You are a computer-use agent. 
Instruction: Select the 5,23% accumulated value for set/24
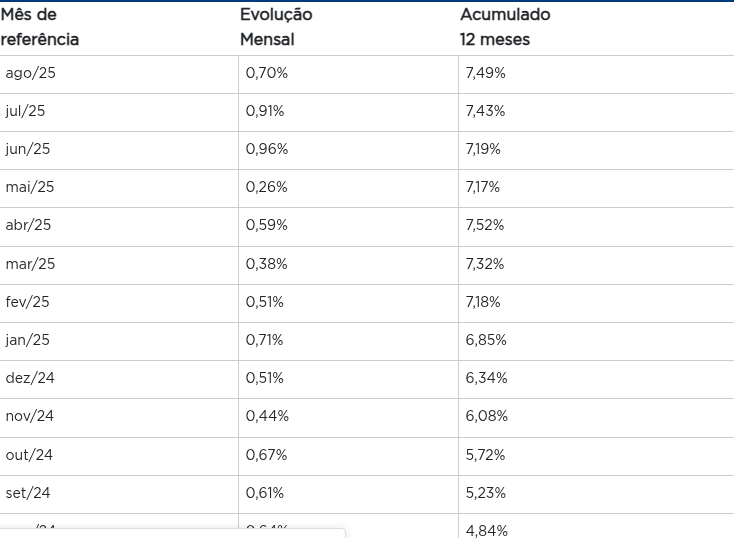click(x=486, y=493)
